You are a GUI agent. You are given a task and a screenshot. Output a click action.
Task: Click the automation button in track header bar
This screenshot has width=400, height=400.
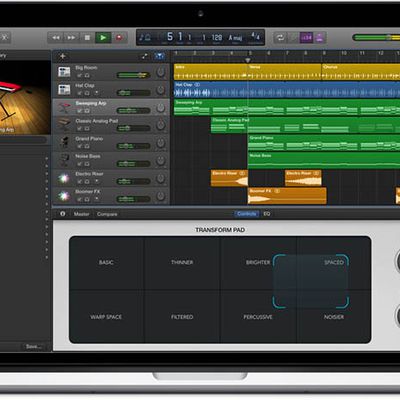click(145, 56)
